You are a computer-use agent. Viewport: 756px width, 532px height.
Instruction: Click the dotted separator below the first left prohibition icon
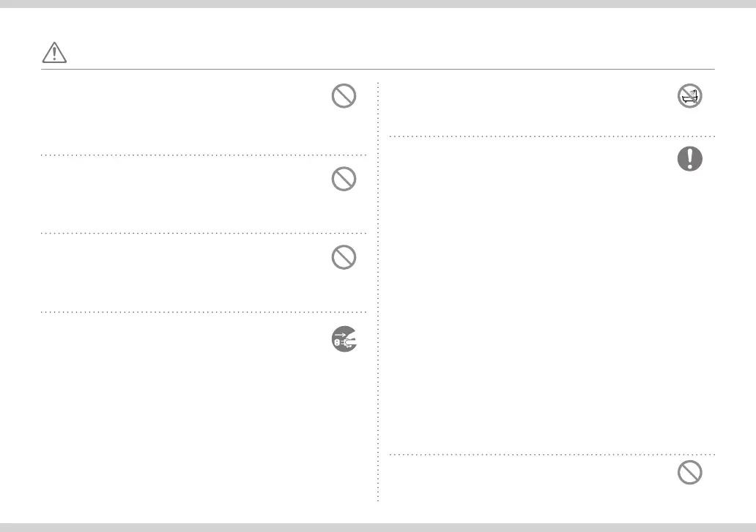[204, 155]
